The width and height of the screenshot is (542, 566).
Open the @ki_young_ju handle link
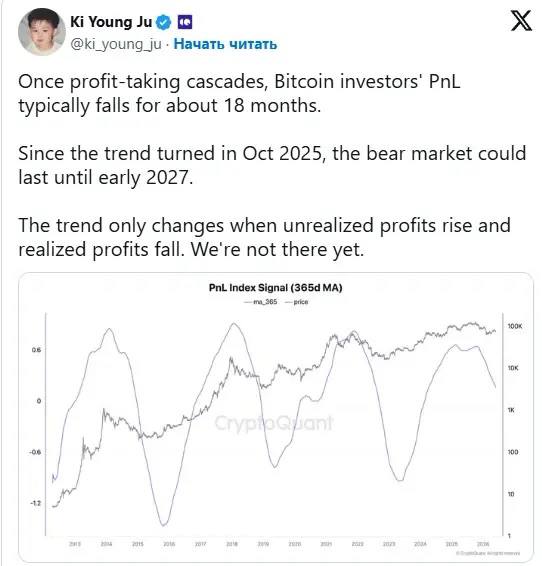click(x=116, y=44)
